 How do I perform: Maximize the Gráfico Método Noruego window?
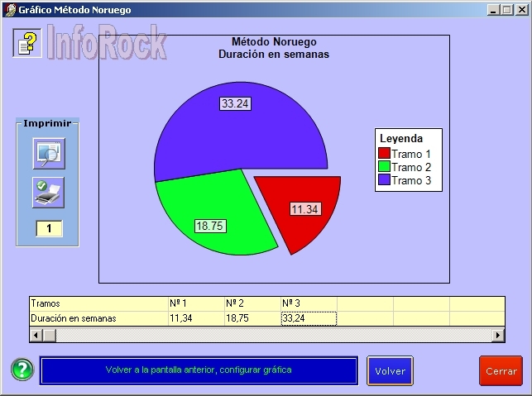pyautogui.click(x=506, y=9)
